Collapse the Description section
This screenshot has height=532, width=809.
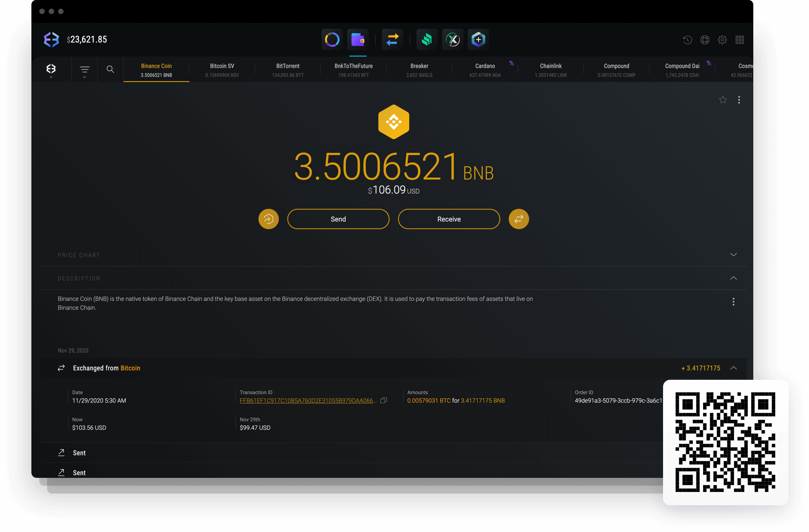733,277
